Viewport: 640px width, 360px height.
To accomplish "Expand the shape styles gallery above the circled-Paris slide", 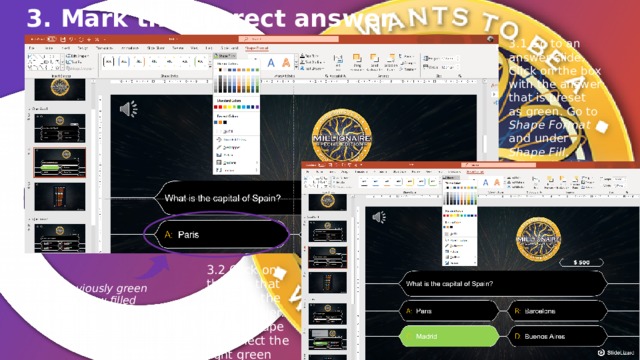I will tap(210, 67).
